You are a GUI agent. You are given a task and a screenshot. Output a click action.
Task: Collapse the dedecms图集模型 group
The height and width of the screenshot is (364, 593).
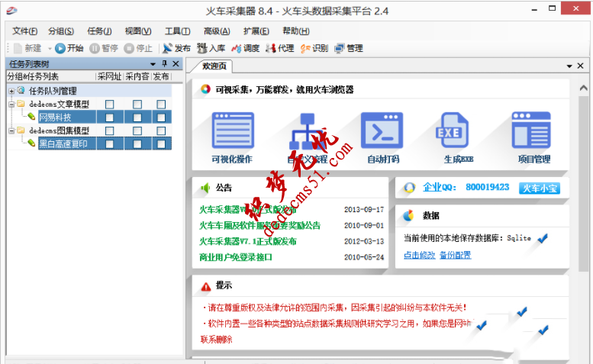[x=11, y=130]
